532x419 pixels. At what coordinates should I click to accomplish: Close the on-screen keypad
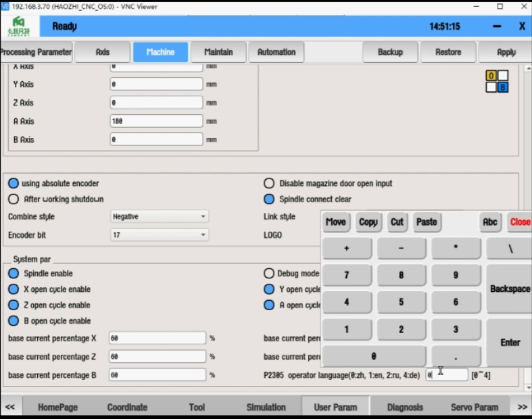[x=519, y=222]
